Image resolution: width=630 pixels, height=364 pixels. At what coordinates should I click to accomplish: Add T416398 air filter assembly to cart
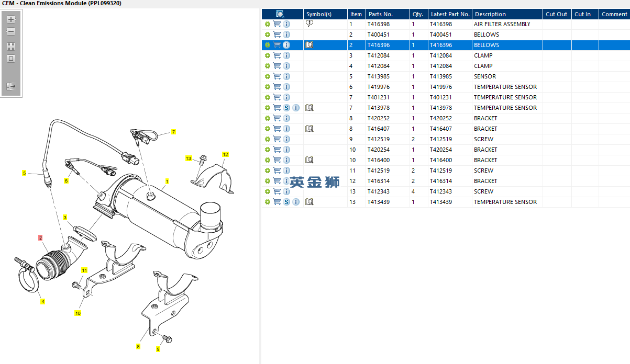[277, 24]
